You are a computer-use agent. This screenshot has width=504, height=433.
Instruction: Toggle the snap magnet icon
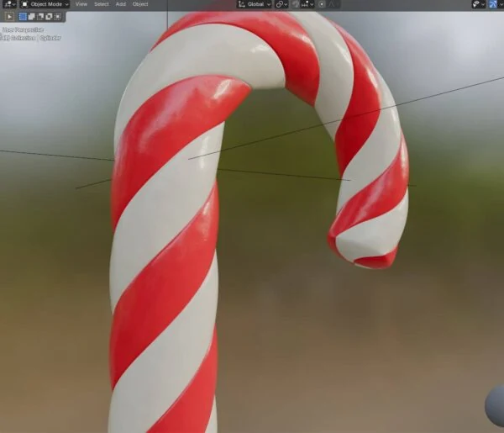click(296, 4)
